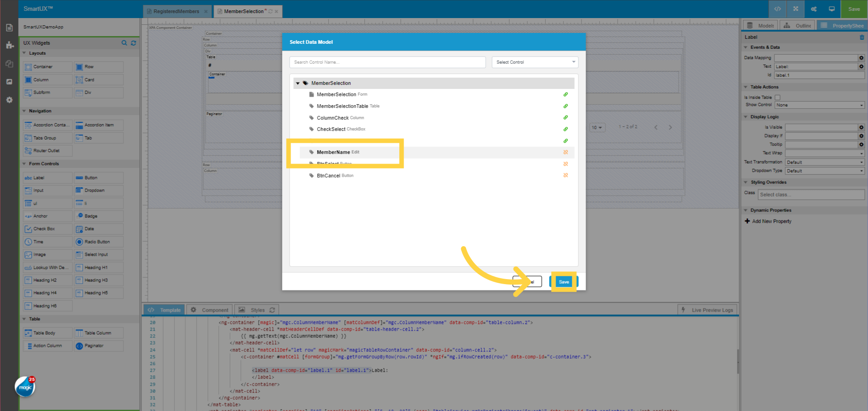This screenshot has height=411, width=868.
Task: Open the Show Control dropdown
Action: pos(819,105)
